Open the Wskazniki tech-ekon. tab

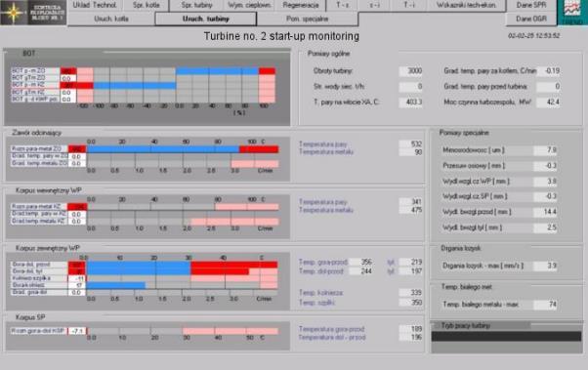tap(466, 5)
